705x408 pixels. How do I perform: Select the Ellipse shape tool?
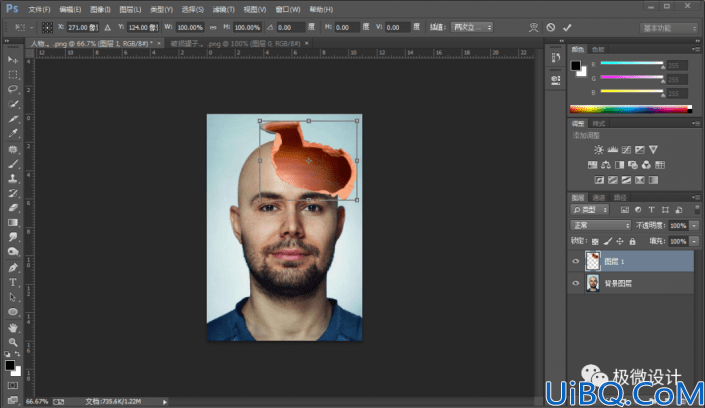[13, 312]
